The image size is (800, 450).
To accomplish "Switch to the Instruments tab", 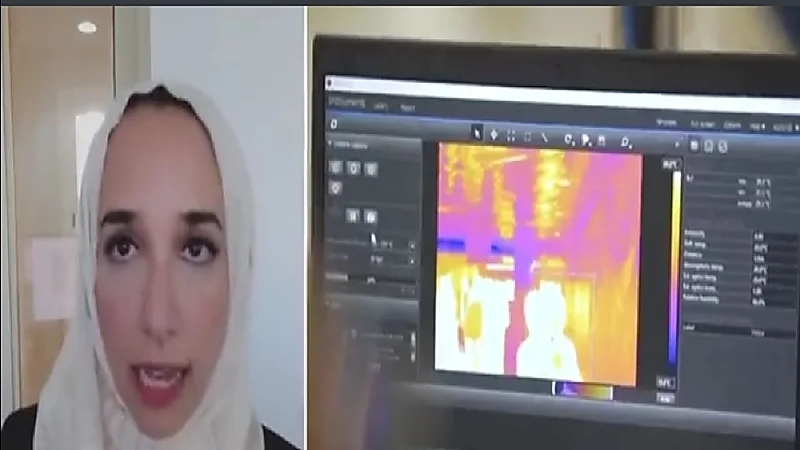I will pyautogui.click(x=347, y=101).
